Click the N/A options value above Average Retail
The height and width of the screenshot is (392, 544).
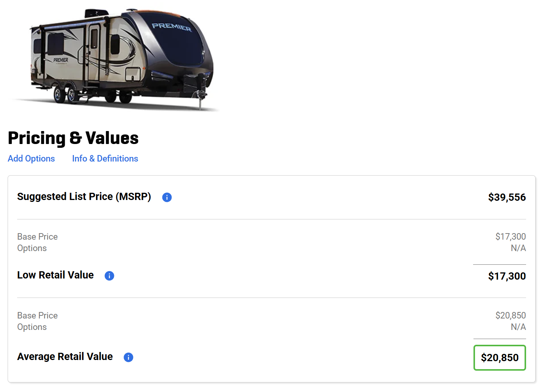(518, 327)
